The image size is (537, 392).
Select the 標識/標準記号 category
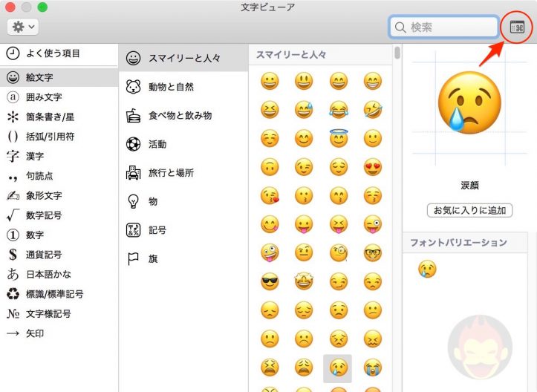[59, 294]
